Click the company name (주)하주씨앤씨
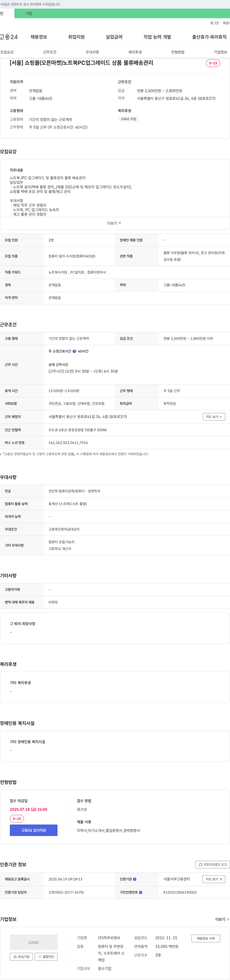The image size is (230, 980). point(109,938)
